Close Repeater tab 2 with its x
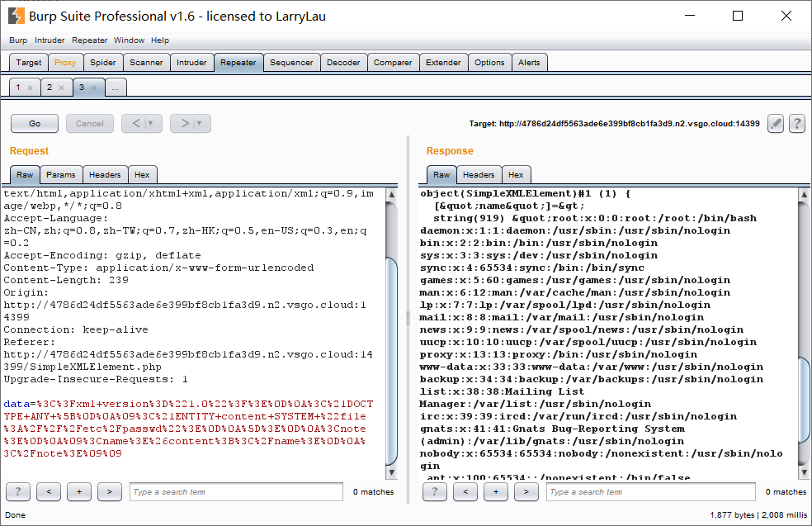 (62, 88)
